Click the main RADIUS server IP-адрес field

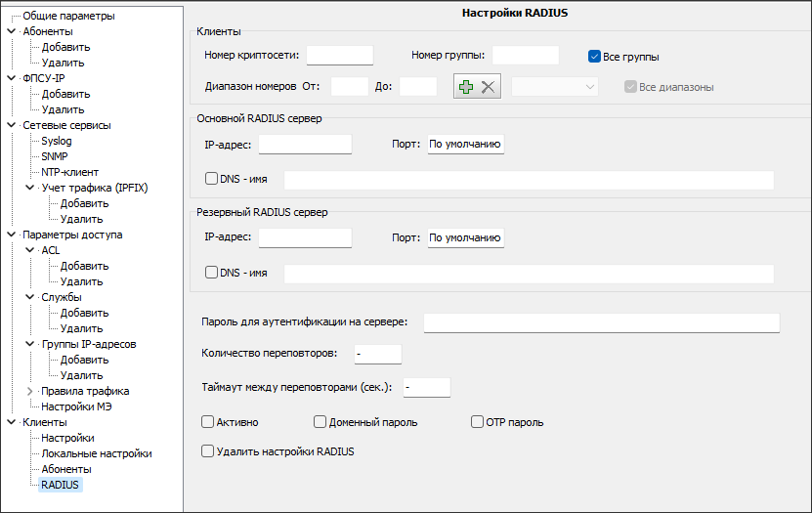click(x=305, y=145)
